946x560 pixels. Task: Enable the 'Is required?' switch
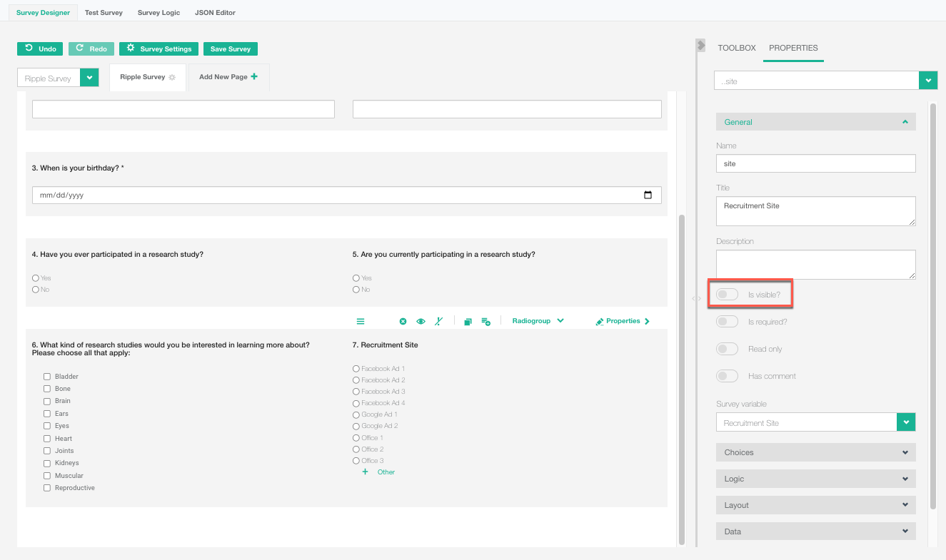click(728, 322)
